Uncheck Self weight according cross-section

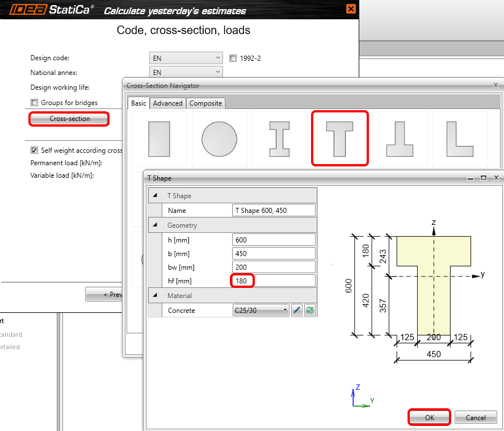[x=35, y=150]
